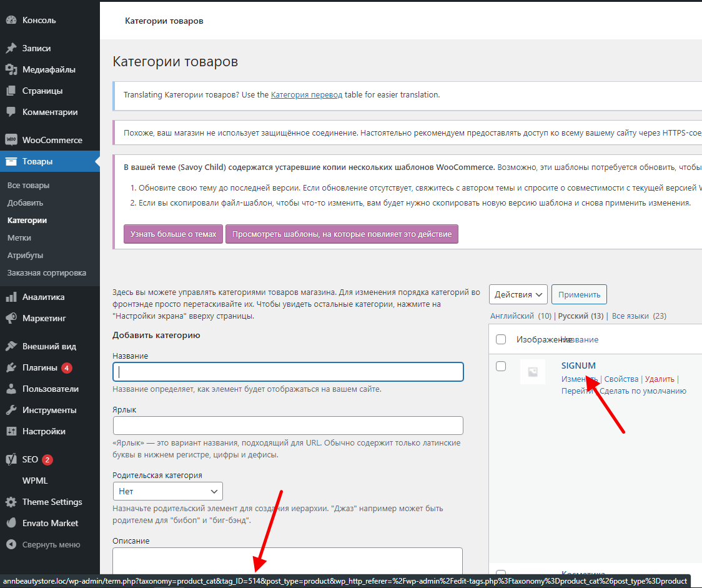Click Свойства link under SIGNUM
702x588 pixels.
click(x=621, y=379)
